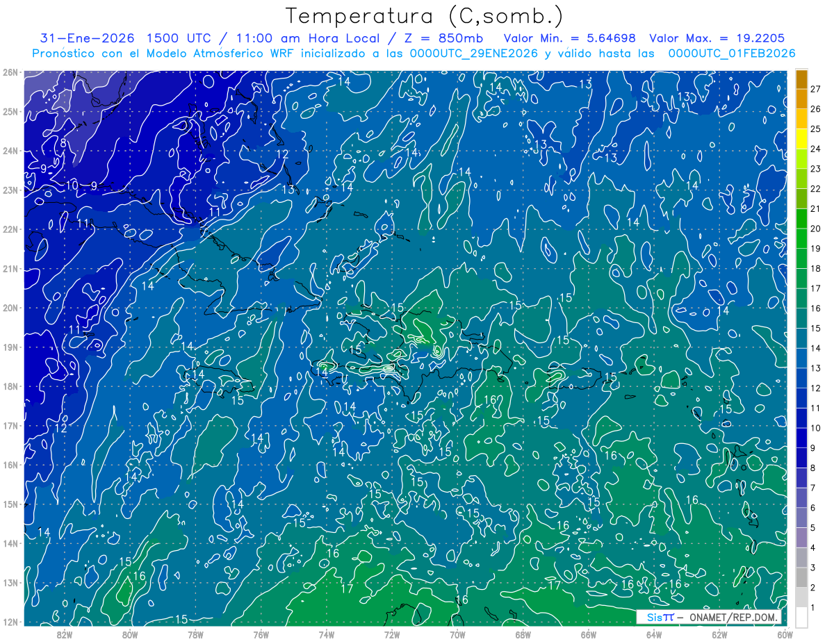
Task: Click the color scale label '23'
Action: click(816, 169)
